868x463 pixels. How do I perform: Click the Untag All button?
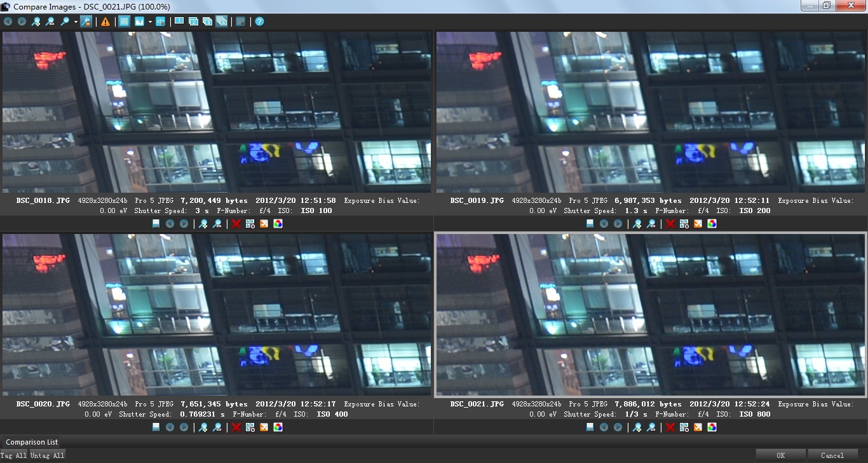pos(47,455)
